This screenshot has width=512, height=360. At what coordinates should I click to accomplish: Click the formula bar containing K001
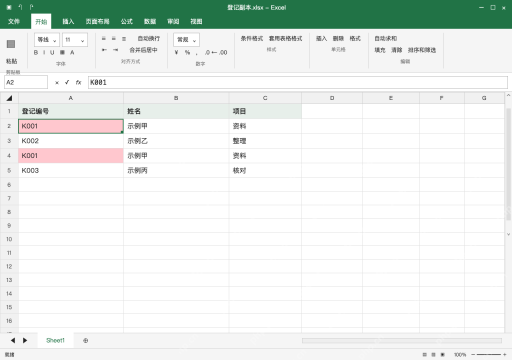[298, 82]
